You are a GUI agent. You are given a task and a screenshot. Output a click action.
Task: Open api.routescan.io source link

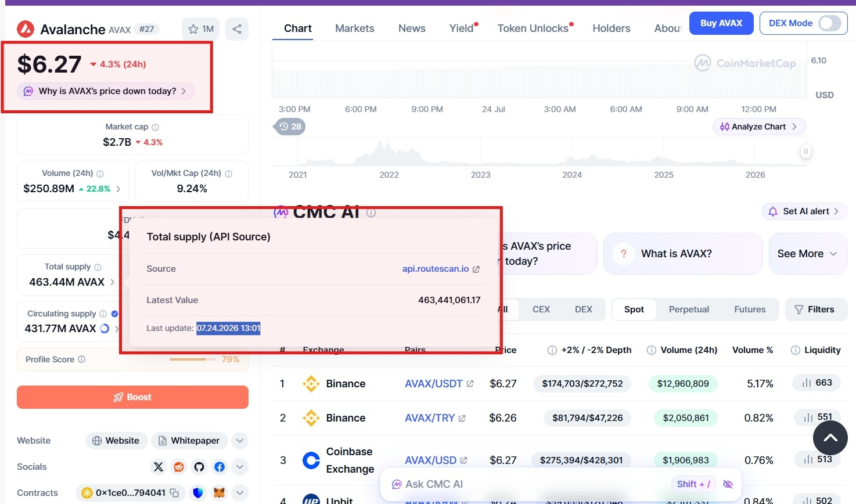[441, 269]
